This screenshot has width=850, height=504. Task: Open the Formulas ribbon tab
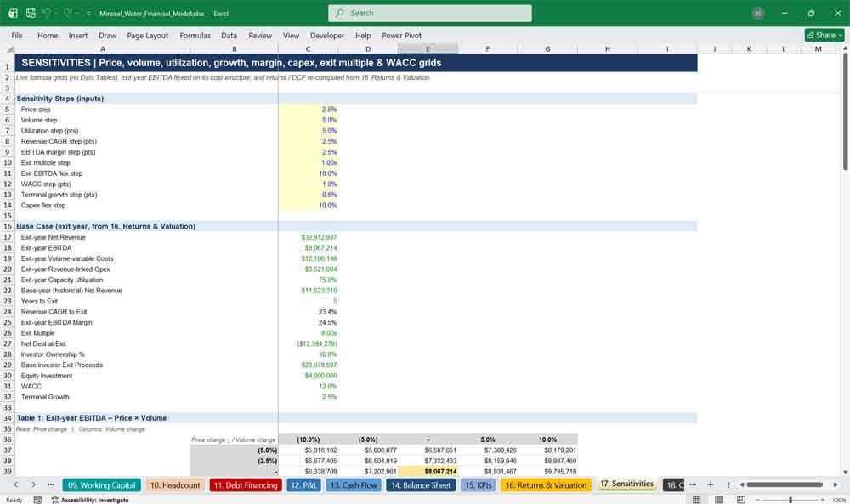click(195, 35)
